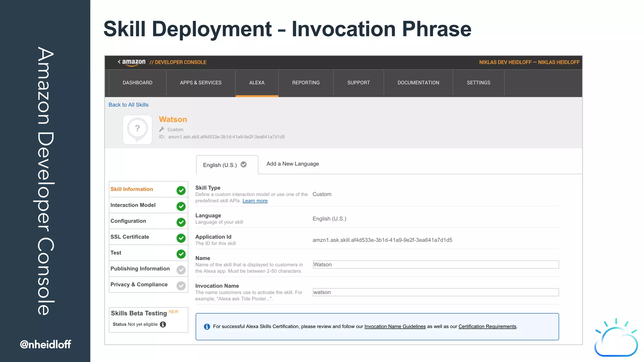Open the Invocation Name Guidelines link
644x362 pixels.
(395, 326)
